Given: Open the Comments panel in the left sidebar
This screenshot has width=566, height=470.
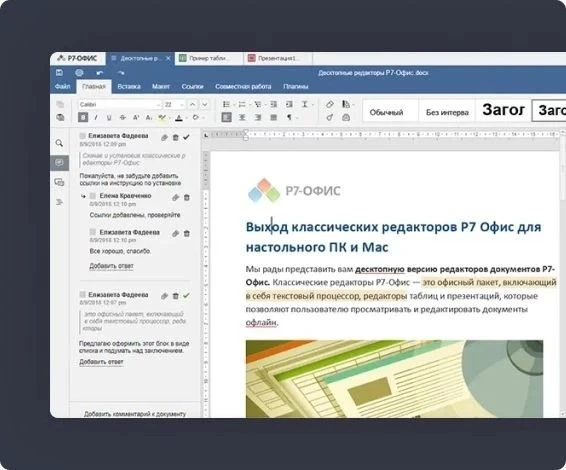Looking at the screenshot, I should coord(59,162).
